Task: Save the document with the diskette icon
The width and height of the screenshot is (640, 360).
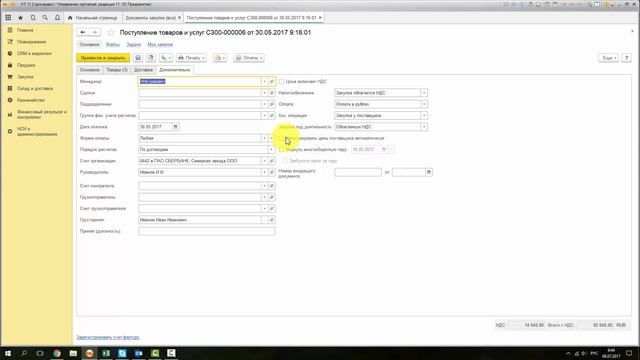Action: 138,58
